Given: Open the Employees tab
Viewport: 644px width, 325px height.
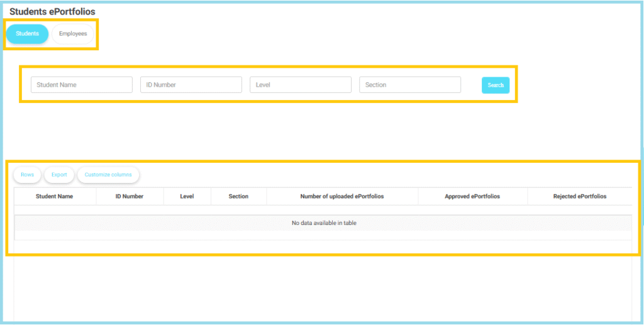Looking at the screenshot, I should (x=73, y=34).
